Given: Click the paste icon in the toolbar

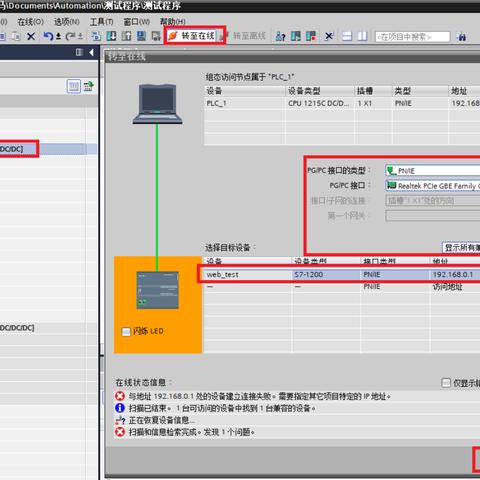Looking at the screenshot, I should (x=16, y=36).
